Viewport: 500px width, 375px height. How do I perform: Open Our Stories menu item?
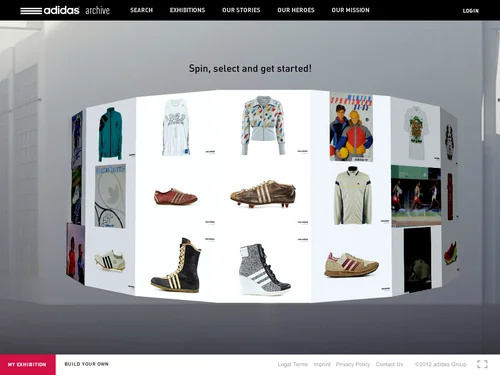pyautogui.click(x=241, y=10)
